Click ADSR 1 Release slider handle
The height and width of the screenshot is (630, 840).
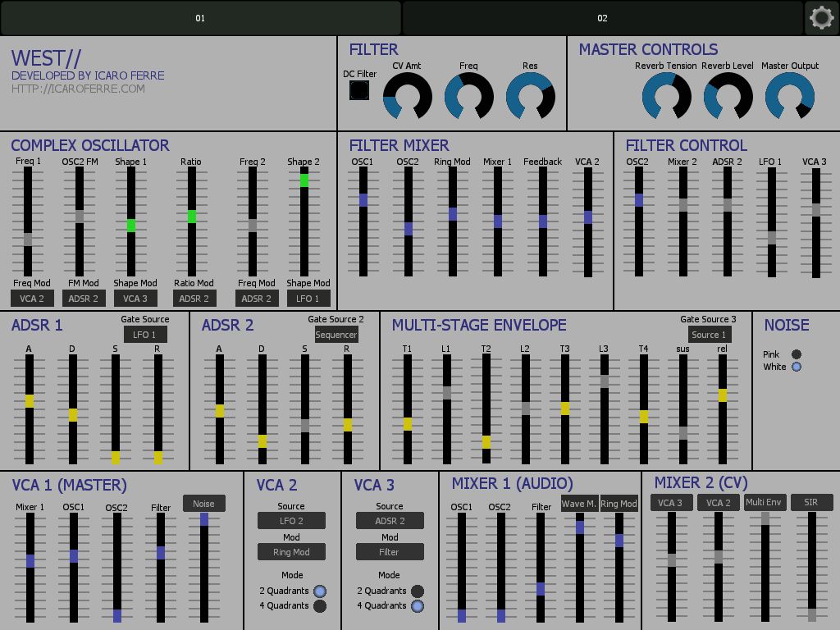(x=158, y=458)
